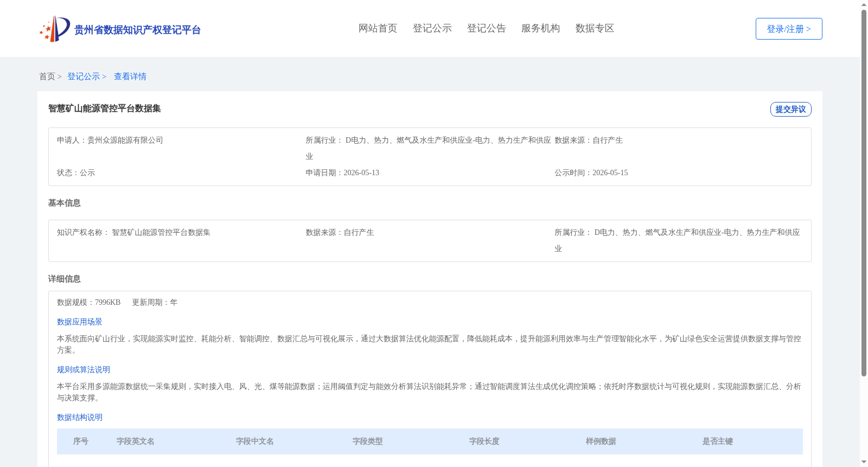868x467 pixels.
Task: Click the 字段英文名 column header
Action: tap(136, 442)
